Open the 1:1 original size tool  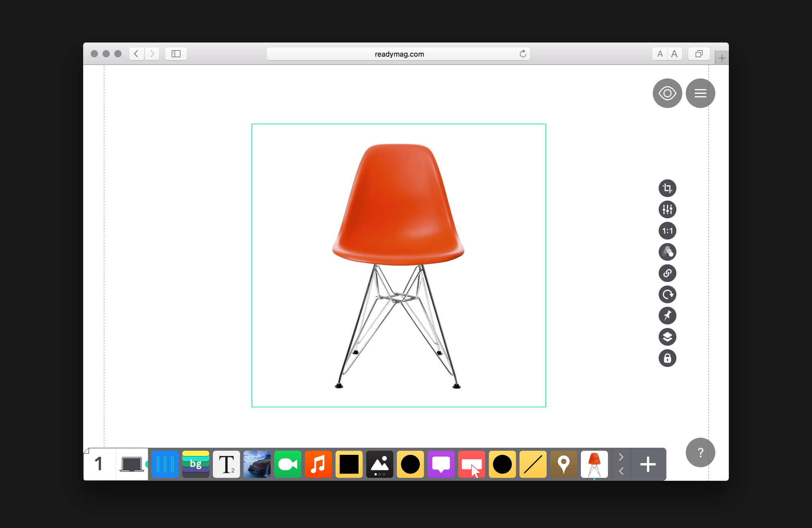pos(667,231)
